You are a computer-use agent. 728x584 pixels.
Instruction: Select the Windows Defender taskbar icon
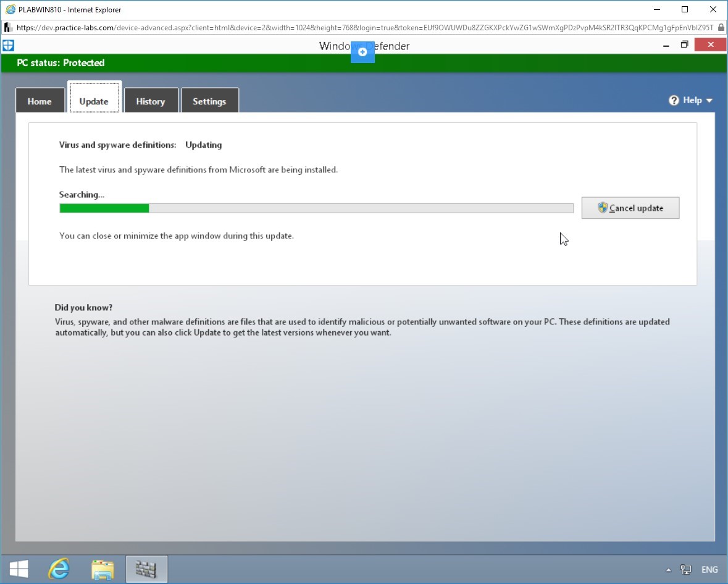point(146,569)
